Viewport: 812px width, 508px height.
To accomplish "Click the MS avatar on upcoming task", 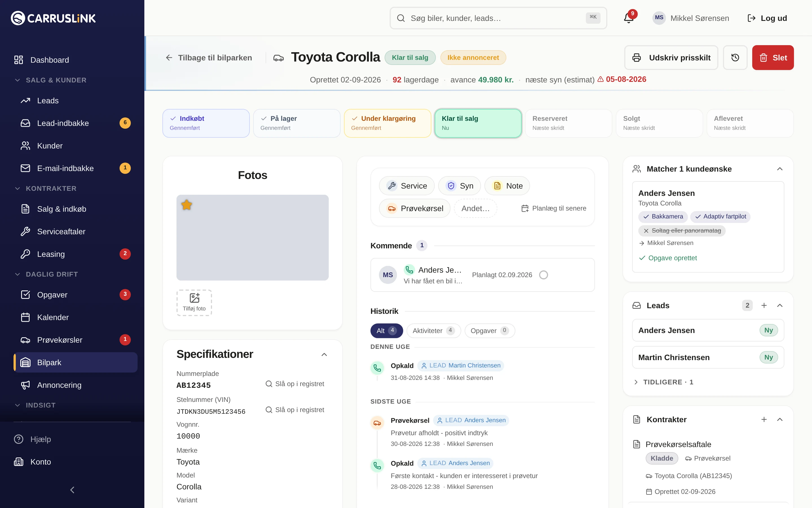I will coord(388,275).
